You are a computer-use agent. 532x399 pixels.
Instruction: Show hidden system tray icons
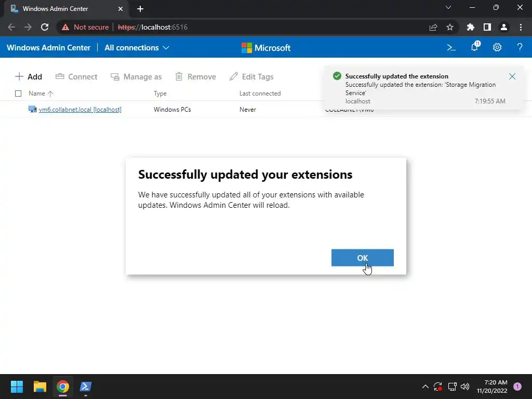(x=425, y=387)
